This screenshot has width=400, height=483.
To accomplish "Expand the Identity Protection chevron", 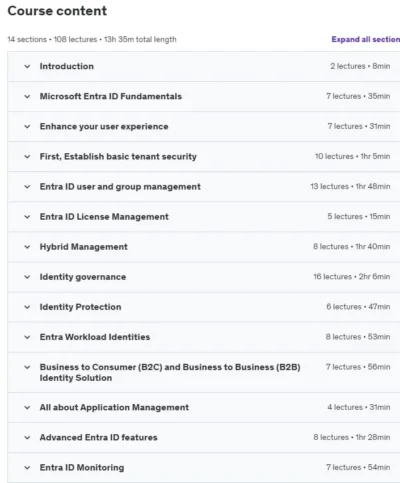I will click(27, 307).
